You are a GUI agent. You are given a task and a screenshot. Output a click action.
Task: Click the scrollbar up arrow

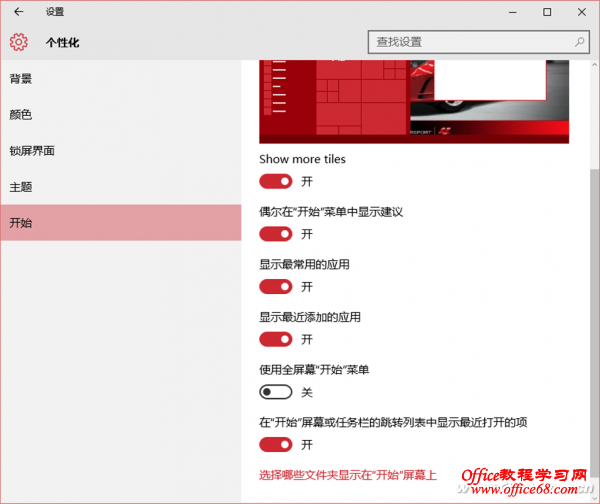coord(594,65)
